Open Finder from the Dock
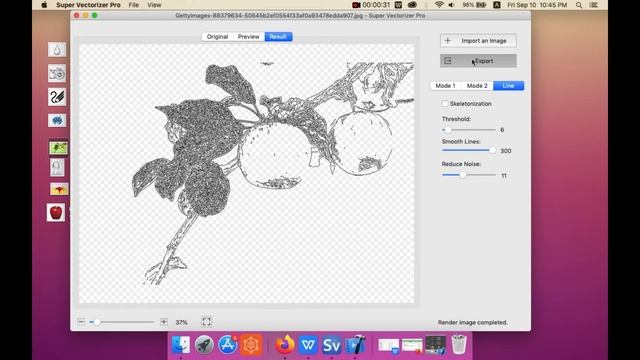 point(180,345)
